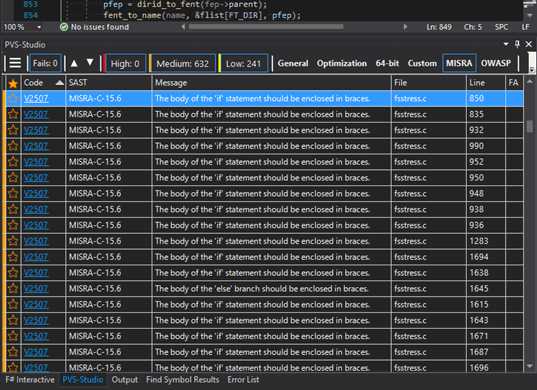Star the 'else' branch warning on line 1645

13,289
